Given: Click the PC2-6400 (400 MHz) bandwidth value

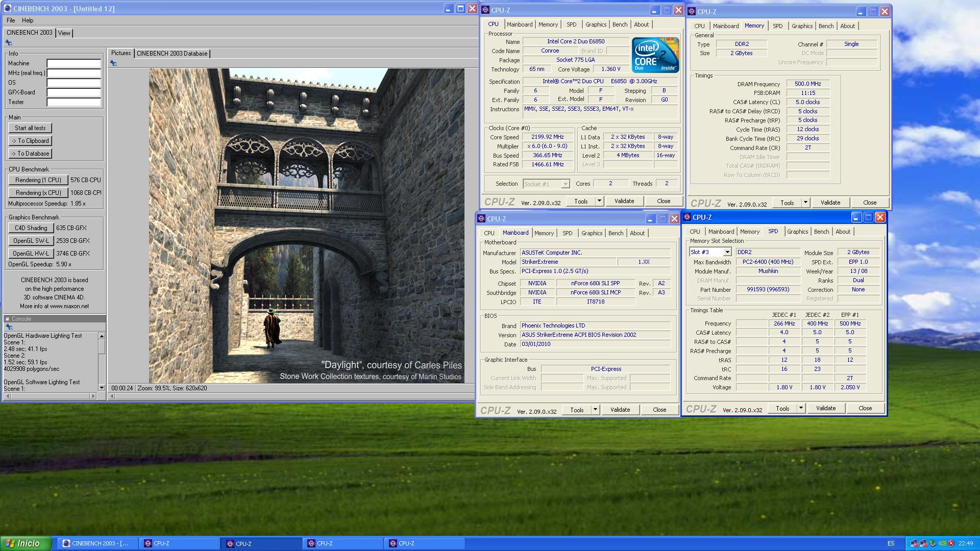Looking at the screenshot, I should tap(768, 262).
